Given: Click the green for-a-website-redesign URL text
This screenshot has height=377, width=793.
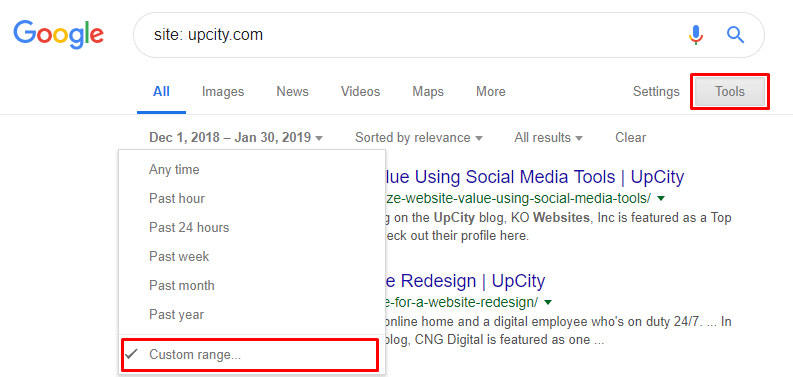Looking at the screenshot, I should point(462,303).
